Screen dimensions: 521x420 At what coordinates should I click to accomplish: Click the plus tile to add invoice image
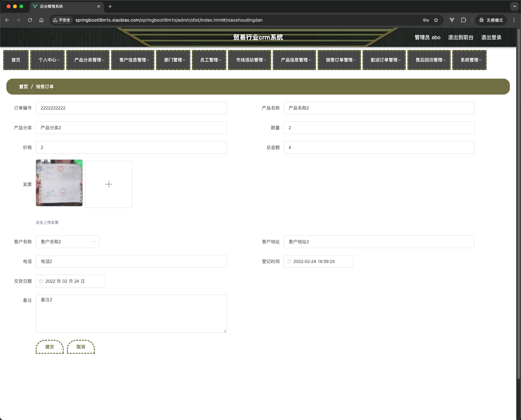pos(109,184)
